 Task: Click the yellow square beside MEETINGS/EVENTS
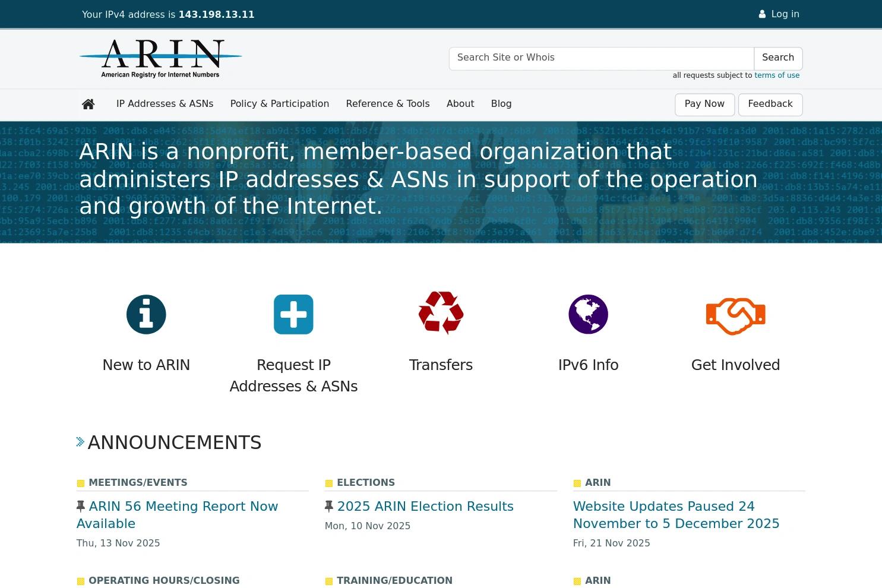[x=81, y=483]
